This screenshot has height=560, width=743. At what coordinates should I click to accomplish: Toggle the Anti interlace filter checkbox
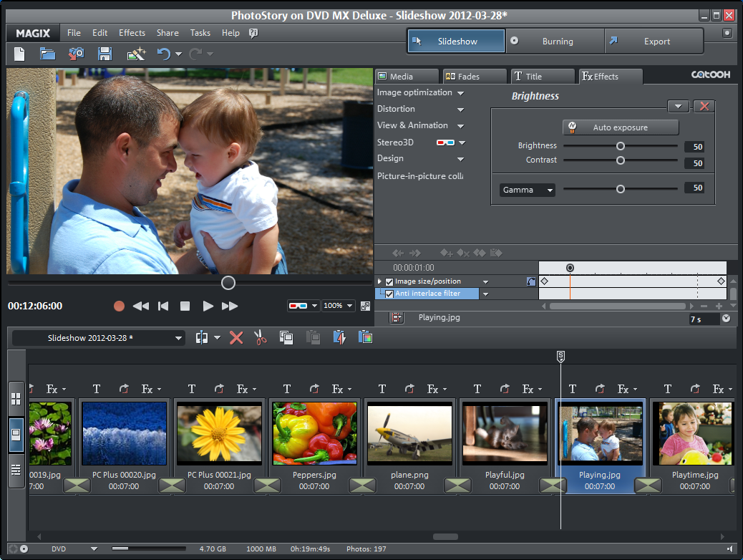coord(389,294)
